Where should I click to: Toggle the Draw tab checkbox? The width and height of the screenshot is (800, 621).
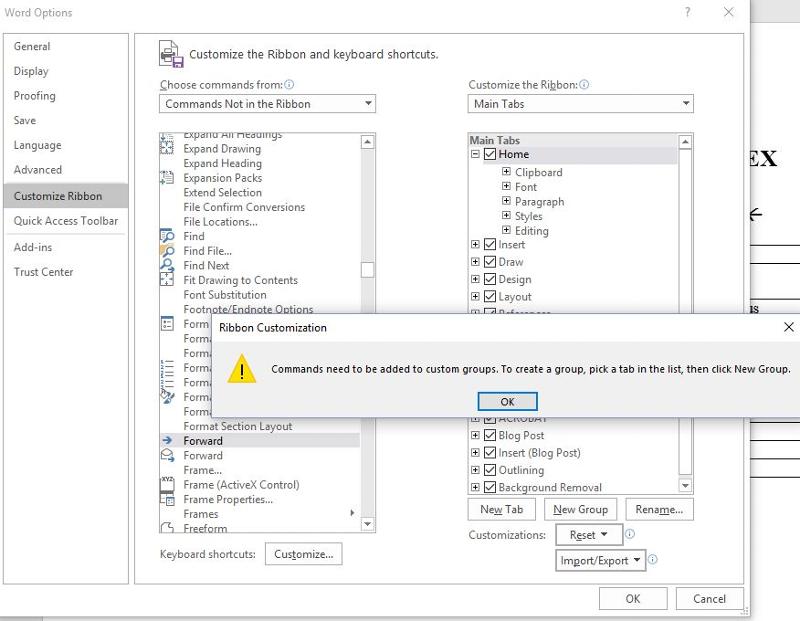click(x=490, y=262)
